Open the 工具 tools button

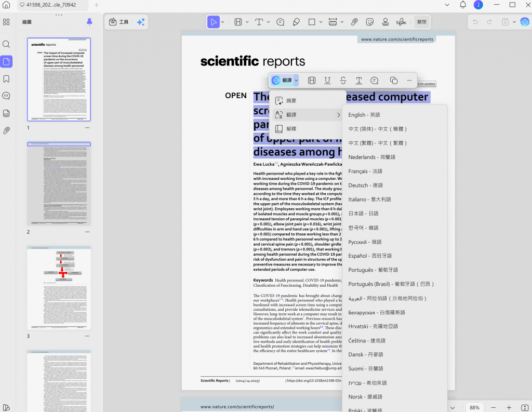click(119, 22)
